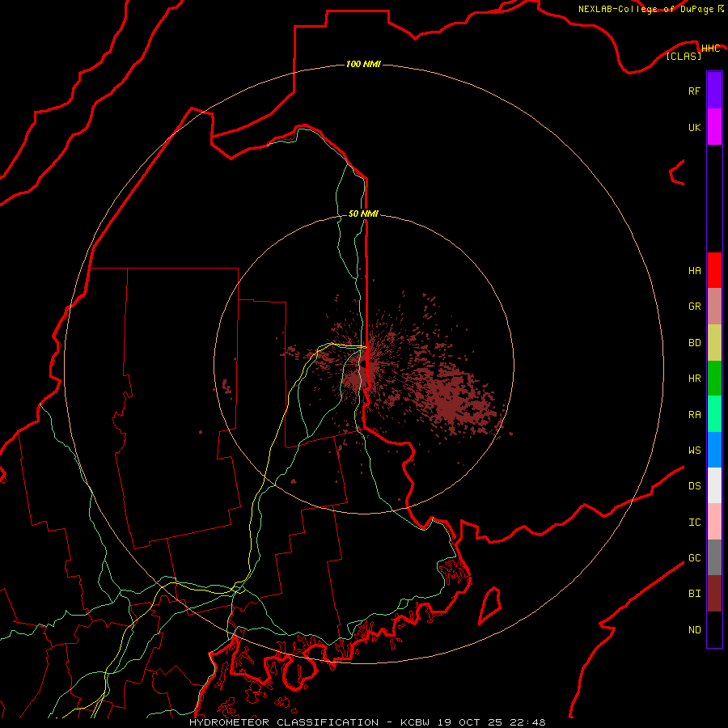The width and height of the screenshot is (728, 728).
Task: Select the GR legend color block
Action: [x=714, y=307]
